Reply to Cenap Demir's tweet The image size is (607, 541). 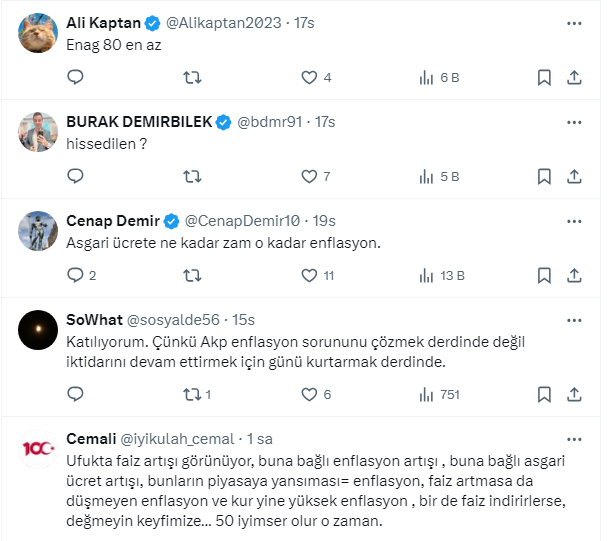click(75, 275)
